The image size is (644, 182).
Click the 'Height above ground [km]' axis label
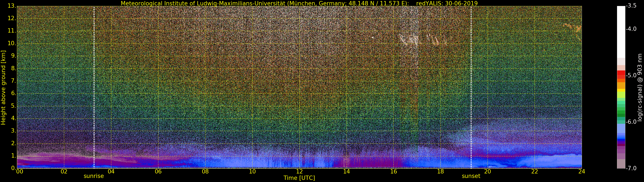coord(3,88)
